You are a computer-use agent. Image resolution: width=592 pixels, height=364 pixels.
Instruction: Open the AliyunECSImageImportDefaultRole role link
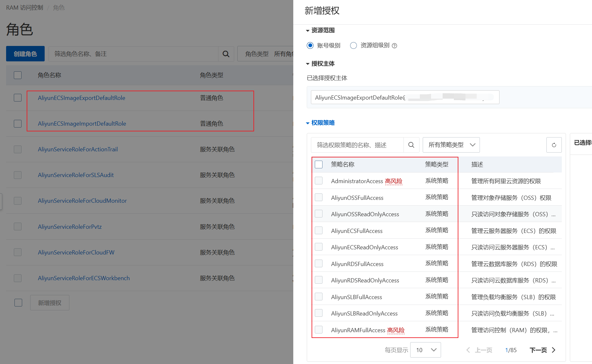82,124
